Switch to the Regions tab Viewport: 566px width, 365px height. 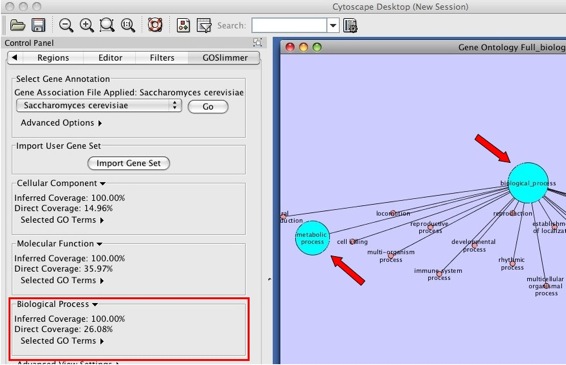pyautogui.click(x=53, y=58)
